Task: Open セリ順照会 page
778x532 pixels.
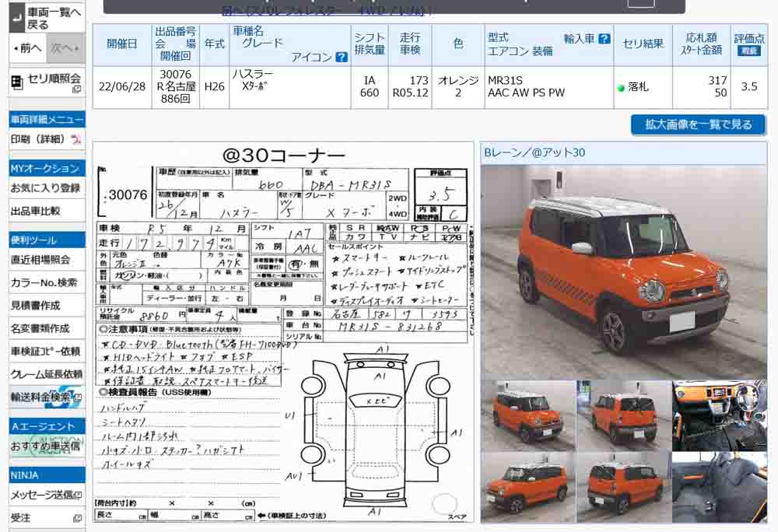Action: pos(54,79)
